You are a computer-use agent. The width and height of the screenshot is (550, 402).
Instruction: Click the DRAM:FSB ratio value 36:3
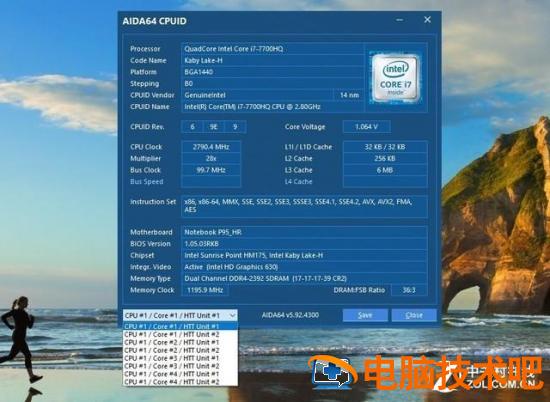409,290
